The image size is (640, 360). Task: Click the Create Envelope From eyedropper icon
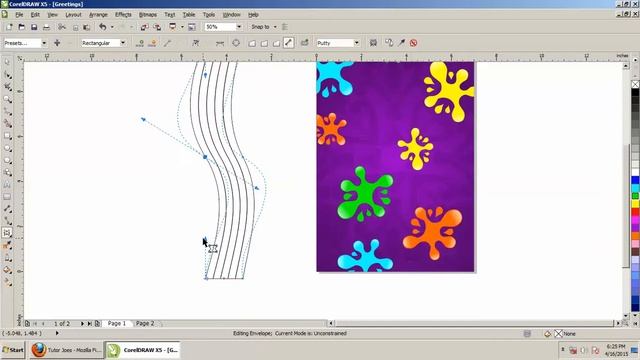point(402,43)
